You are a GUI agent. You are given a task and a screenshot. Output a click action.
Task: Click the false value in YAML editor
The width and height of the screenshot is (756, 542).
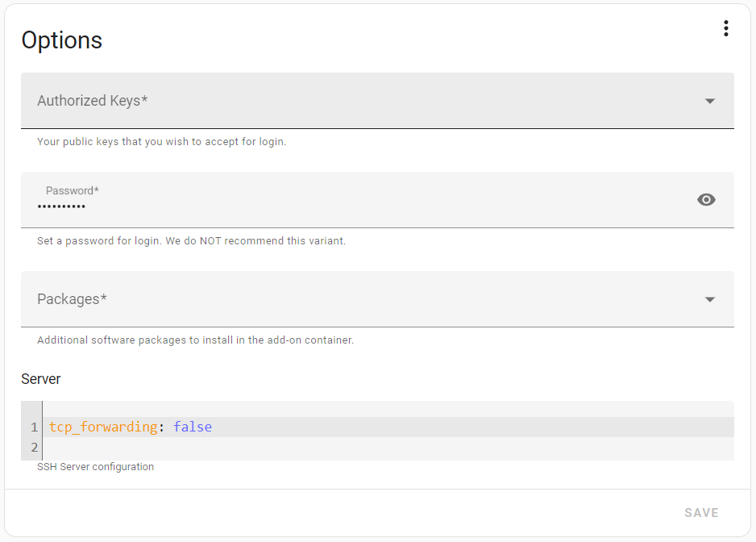(x=192, y=427)
